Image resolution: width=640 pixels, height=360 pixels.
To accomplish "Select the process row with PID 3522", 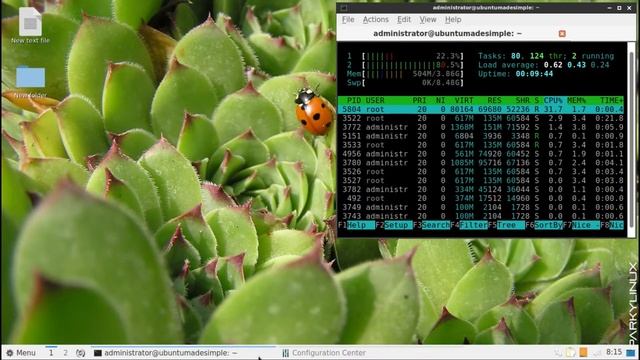I will click(481, 118).
